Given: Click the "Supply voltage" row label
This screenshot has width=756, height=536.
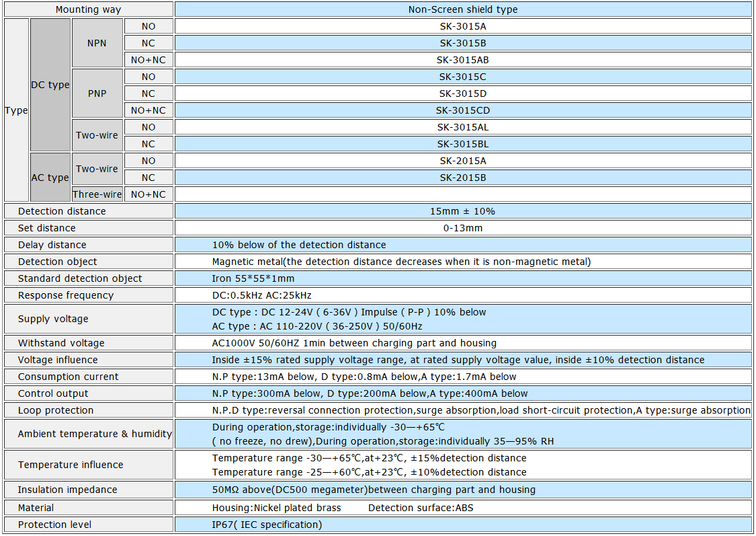Looking at the screenshot, I should coord(53,319).
